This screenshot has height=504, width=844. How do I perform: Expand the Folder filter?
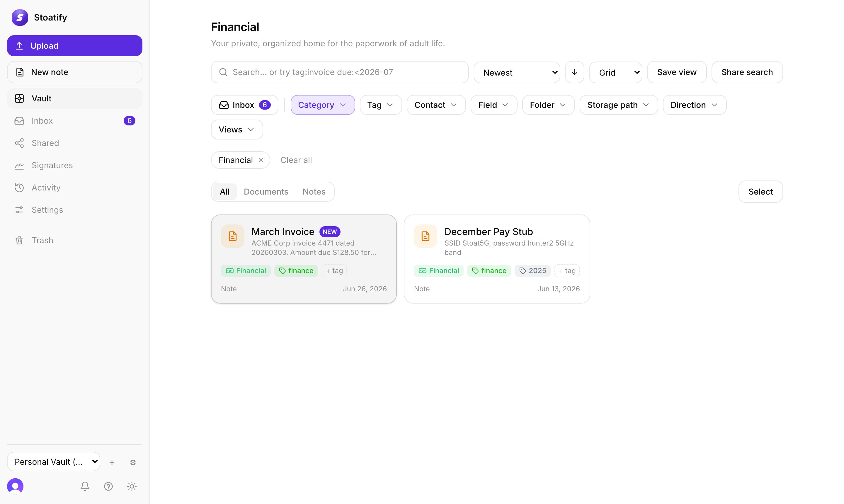tap(548, 105)
